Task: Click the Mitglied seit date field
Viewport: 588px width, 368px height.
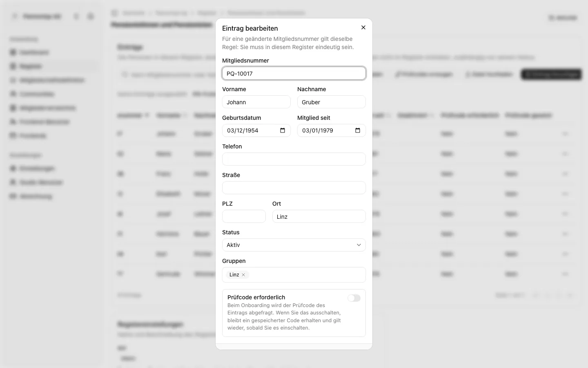Action: [x=332, y=130]
